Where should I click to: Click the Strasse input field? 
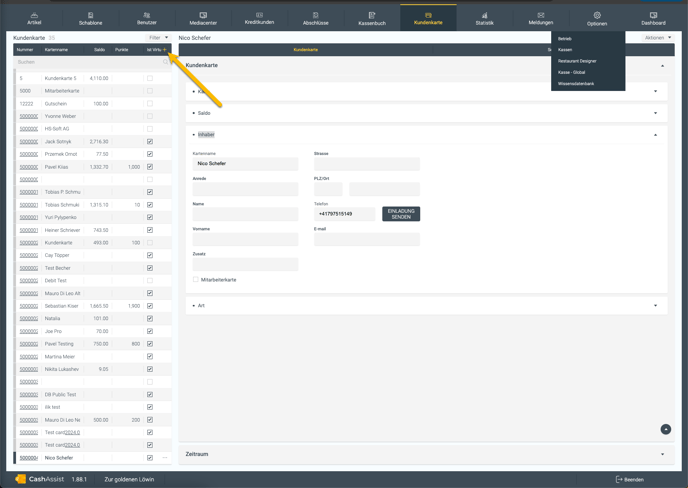(367, 164)
